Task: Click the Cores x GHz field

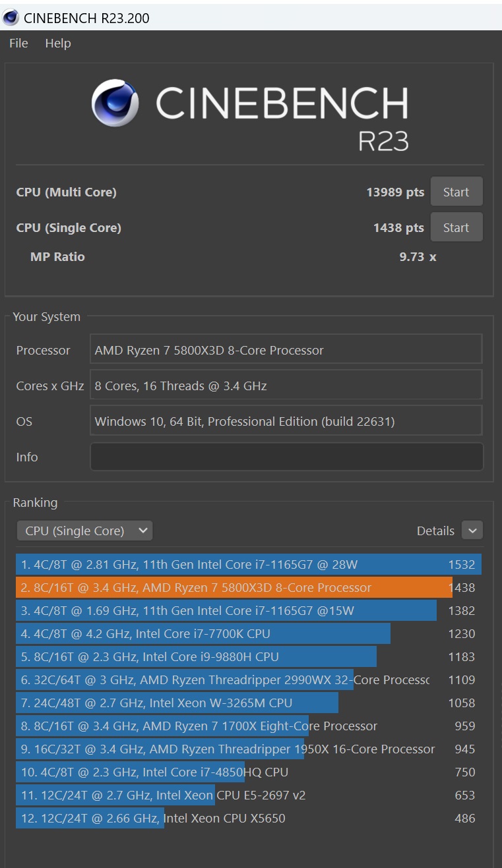Action: [x=286, y=386]
